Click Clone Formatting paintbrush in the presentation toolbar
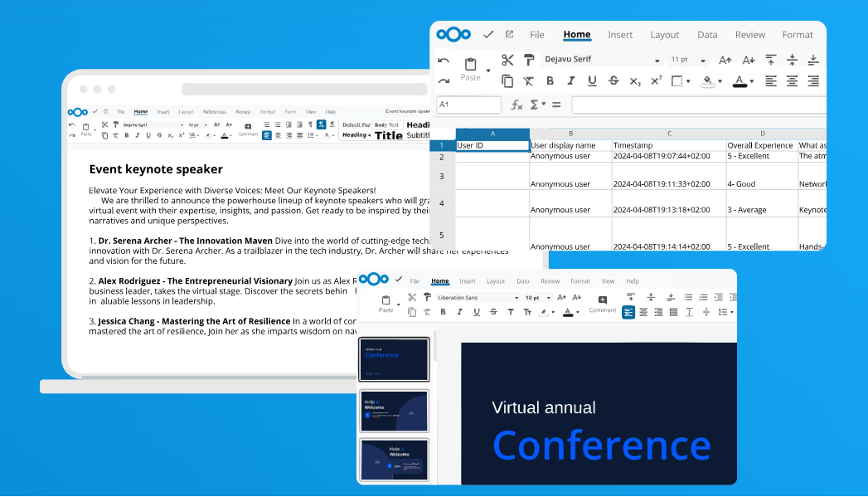This screenshot has height=497, width=868. pos(427,298)
